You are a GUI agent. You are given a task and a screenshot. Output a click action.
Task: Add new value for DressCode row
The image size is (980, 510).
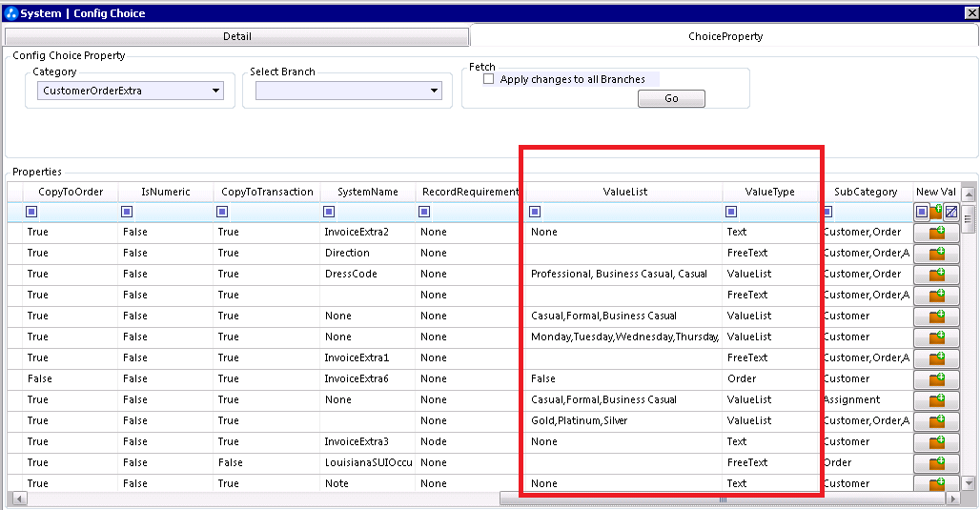pos(936,275)
